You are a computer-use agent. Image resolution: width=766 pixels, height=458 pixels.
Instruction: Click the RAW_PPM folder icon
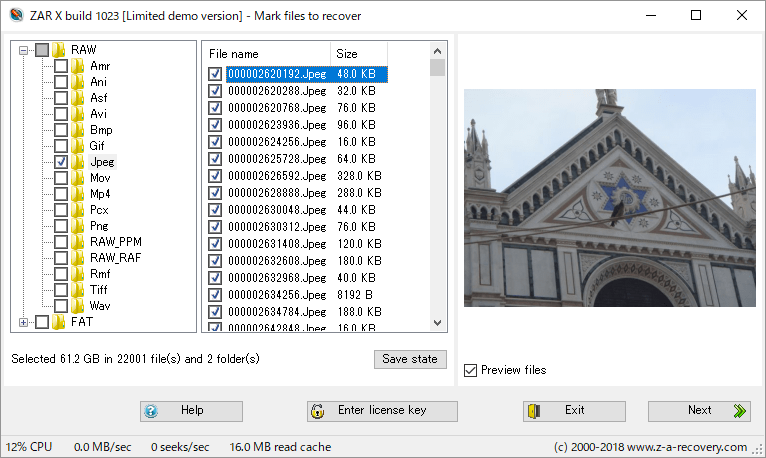click(78, 242)
